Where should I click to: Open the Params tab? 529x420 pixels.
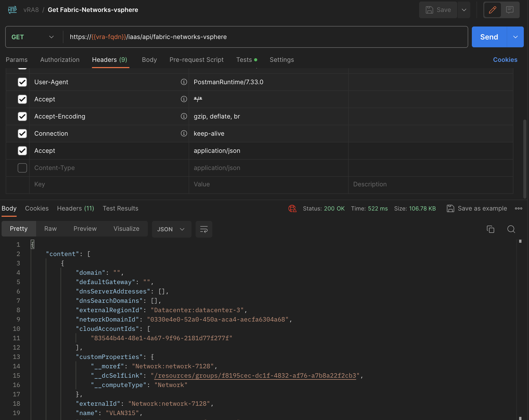point(17,60)
